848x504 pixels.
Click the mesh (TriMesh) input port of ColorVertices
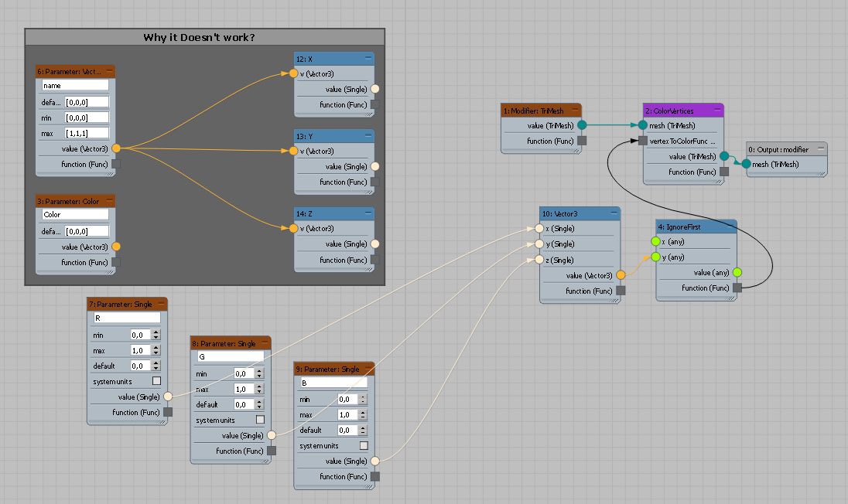click(642, 125)
